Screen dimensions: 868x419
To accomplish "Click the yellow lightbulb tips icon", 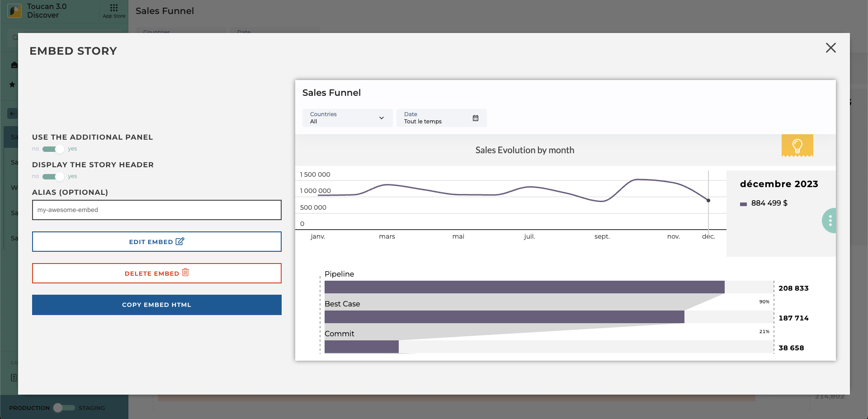I will point(797,146).
